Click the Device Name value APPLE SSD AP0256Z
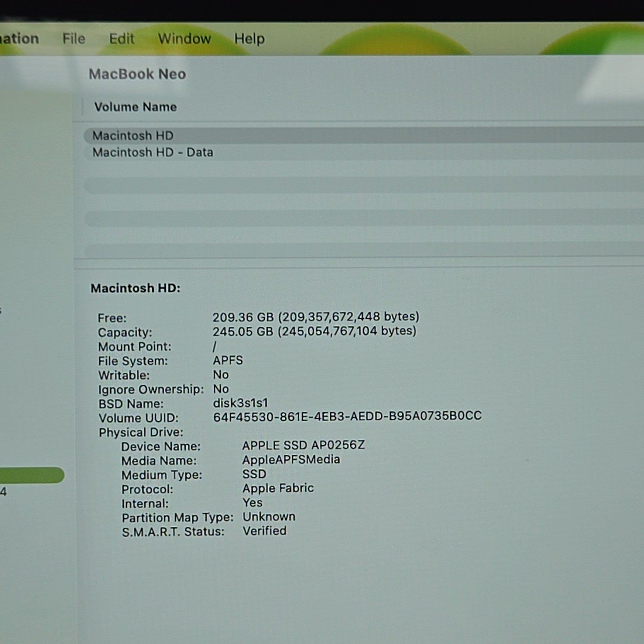644x644 pixels. coord(304,445)
